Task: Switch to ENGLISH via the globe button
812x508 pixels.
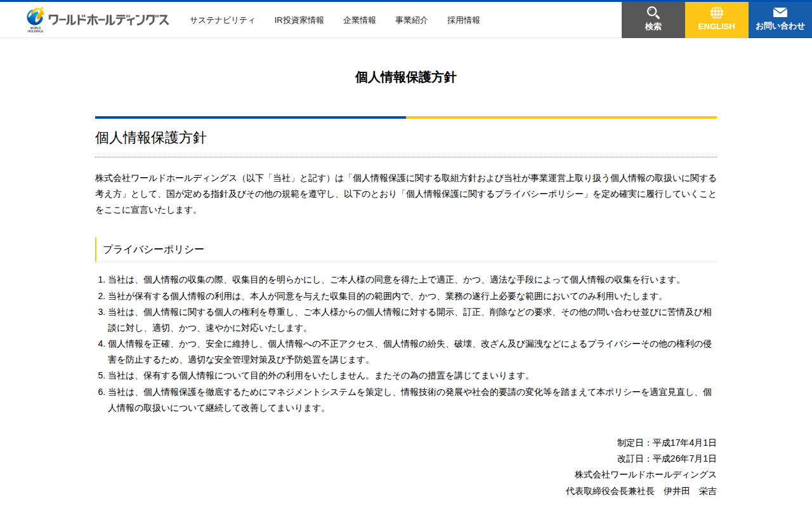Action: pyautogui.click(x=717, y=20)
